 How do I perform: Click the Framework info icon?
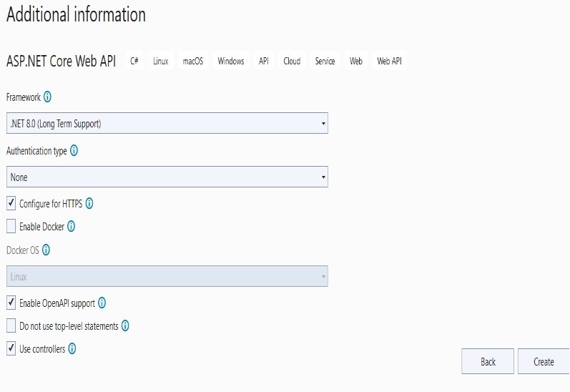[x=48, y=97]
